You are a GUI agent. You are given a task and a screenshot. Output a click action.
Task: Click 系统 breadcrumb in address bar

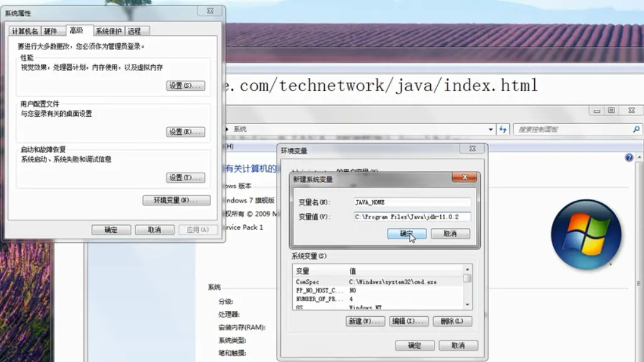pos(240,129)
